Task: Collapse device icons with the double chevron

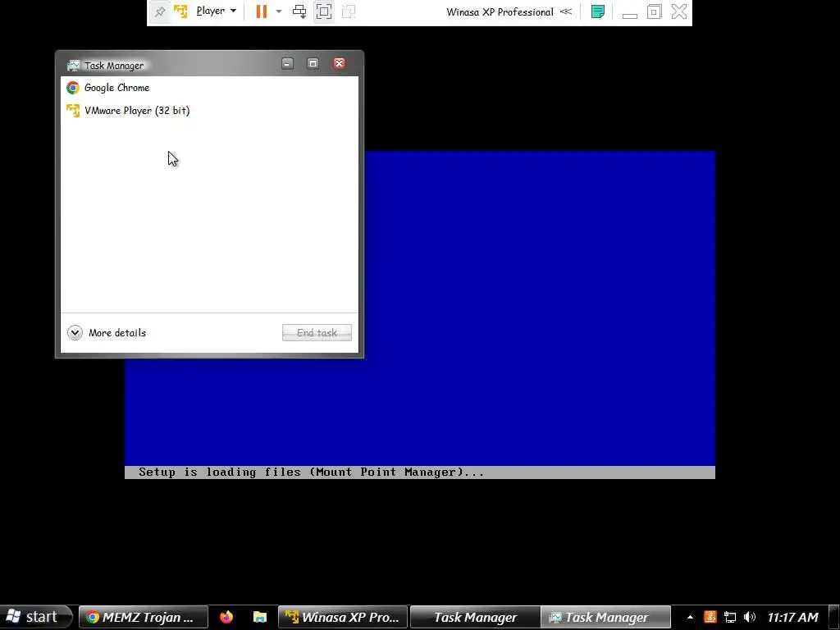Action: tap(566, 11)
